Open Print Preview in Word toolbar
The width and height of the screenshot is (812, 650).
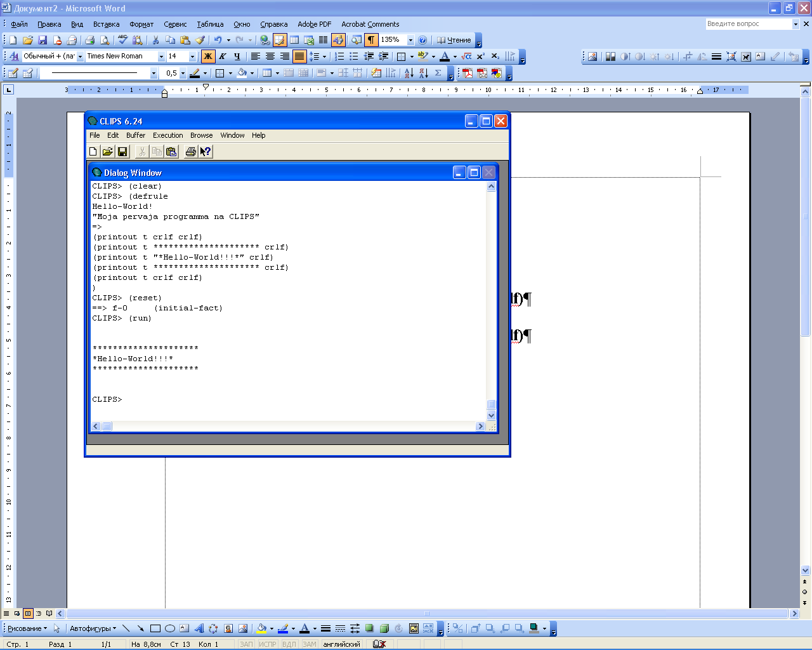coord(105,40)
